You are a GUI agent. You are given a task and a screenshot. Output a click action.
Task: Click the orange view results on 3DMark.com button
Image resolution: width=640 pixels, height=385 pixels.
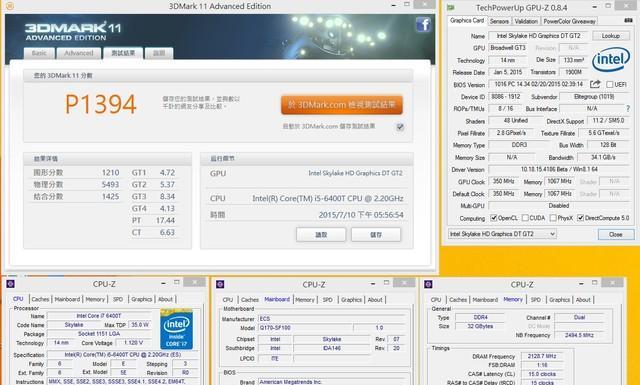(342, 105)
